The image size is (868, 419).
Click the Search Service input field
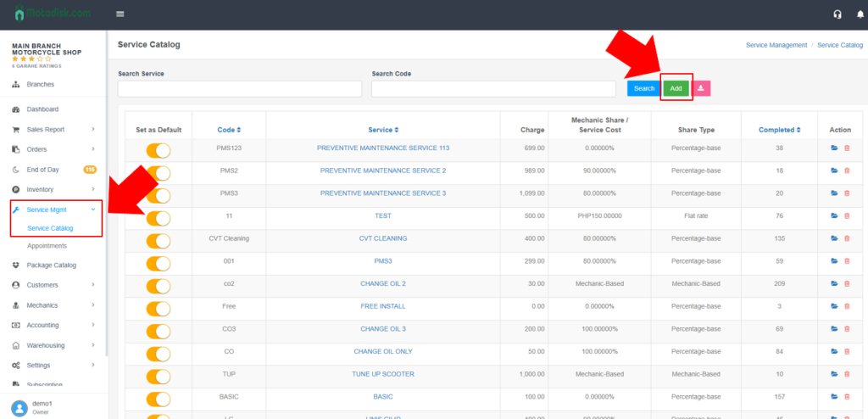tap(239, 89)
